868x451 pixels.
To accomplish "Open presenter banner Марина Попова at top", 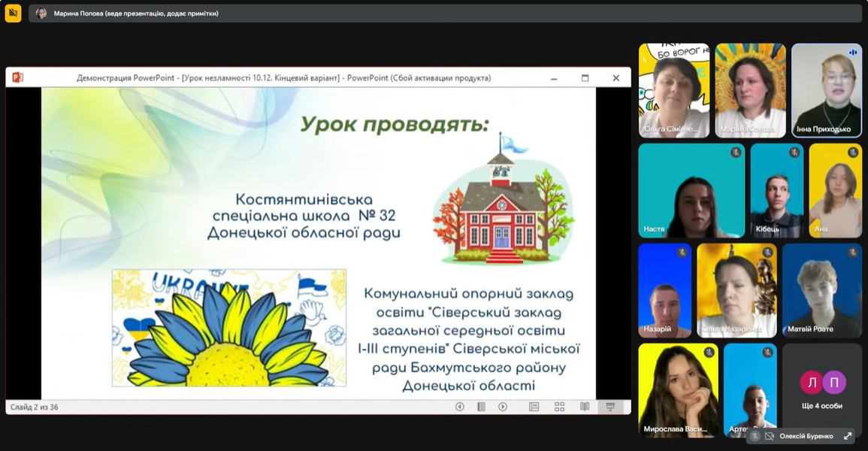I will 135,13.
